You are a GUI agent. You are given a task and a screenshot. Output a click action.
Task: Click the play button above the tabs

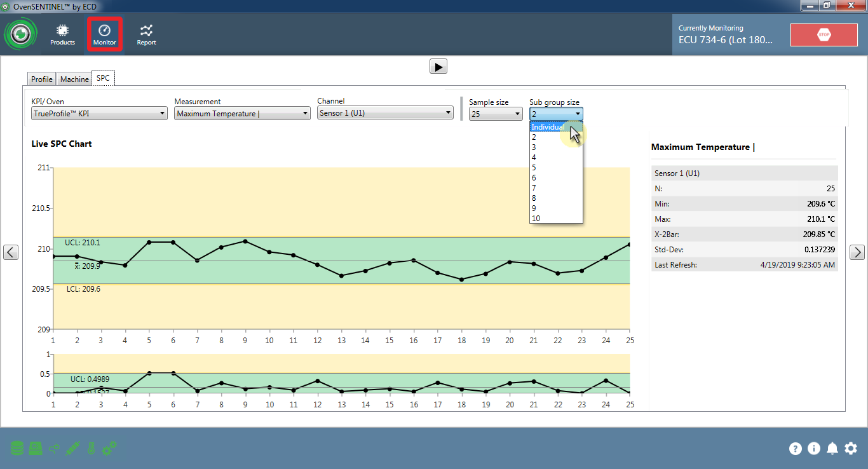click(438, 66)
